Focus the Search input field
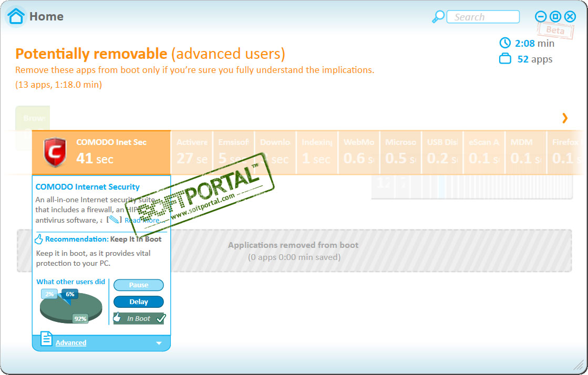Viewport: 588px width, 375px height. pyautogui.click(x=483, y=17)
